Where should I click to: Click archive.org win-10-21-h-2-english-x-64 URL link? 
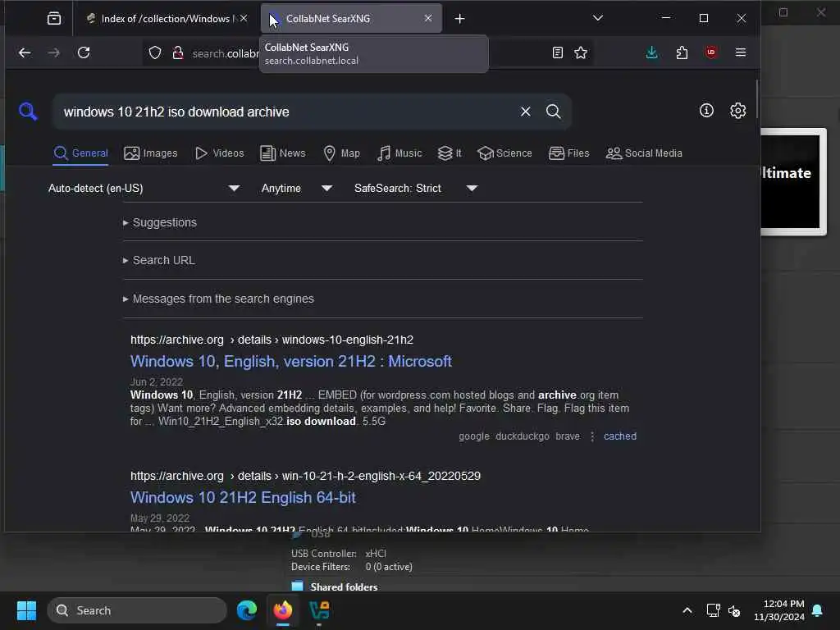(x=305, y=476)
